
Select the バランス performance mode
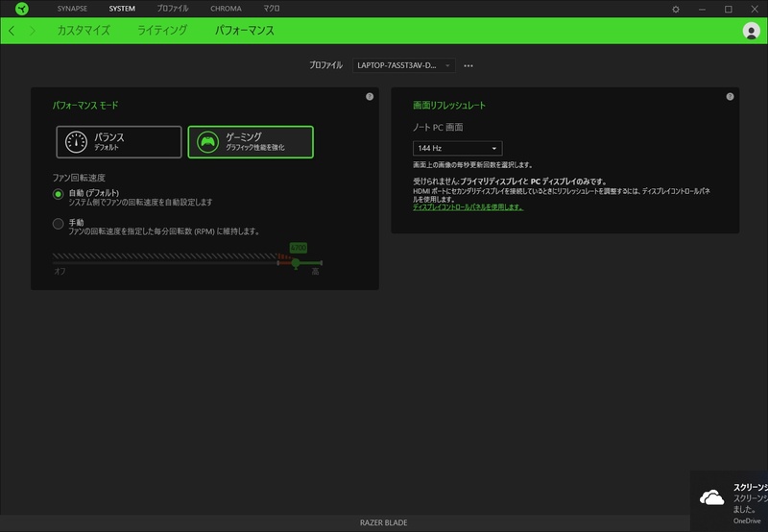click(x=119, y=142)
